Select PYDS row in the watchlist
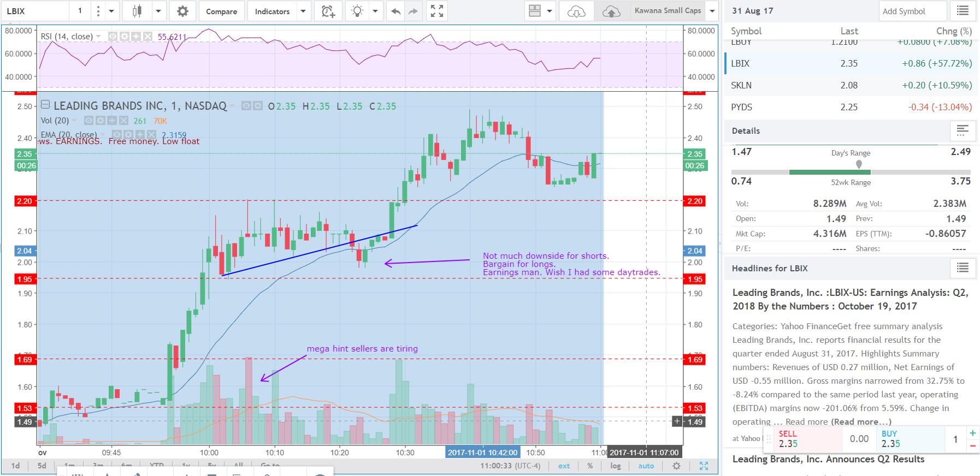The image size is (980, 476). tap(851, 107)
